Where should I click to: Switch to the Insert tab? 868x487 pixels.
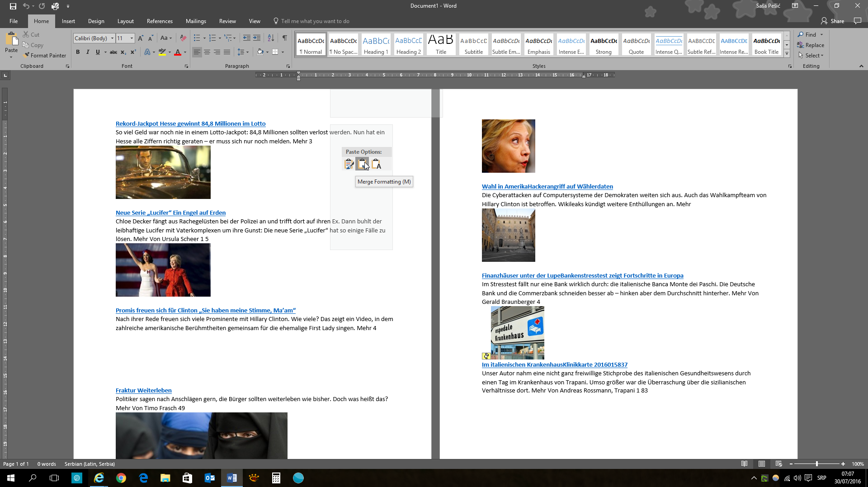point(68,21)
